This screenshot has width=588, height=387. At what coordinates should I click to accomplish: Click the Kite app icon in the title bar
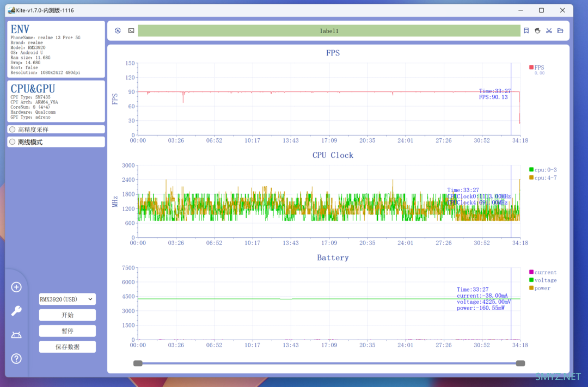tap(11, 10)
